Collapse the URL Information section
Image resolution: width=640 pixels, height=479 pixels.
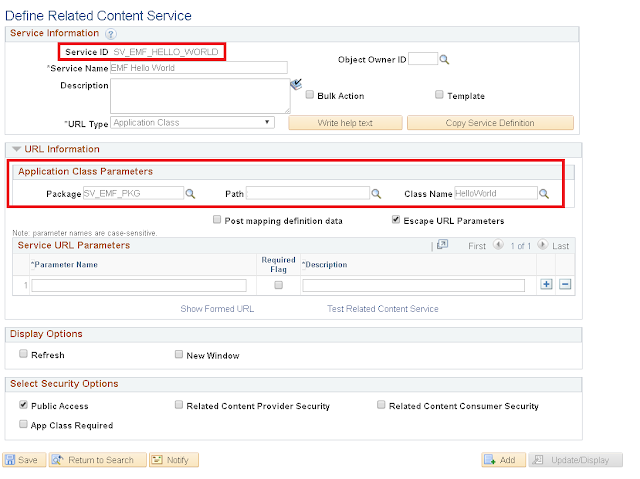15,149
